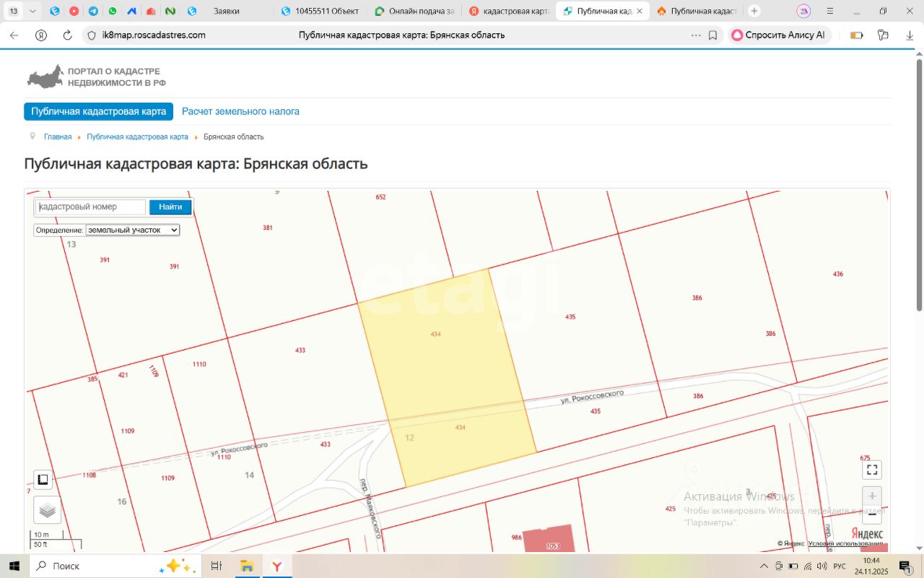Open 'Условия использования' map terms link
Image resolution: width=924 pixels, height=578 pixels.
(x=845, y=543)
